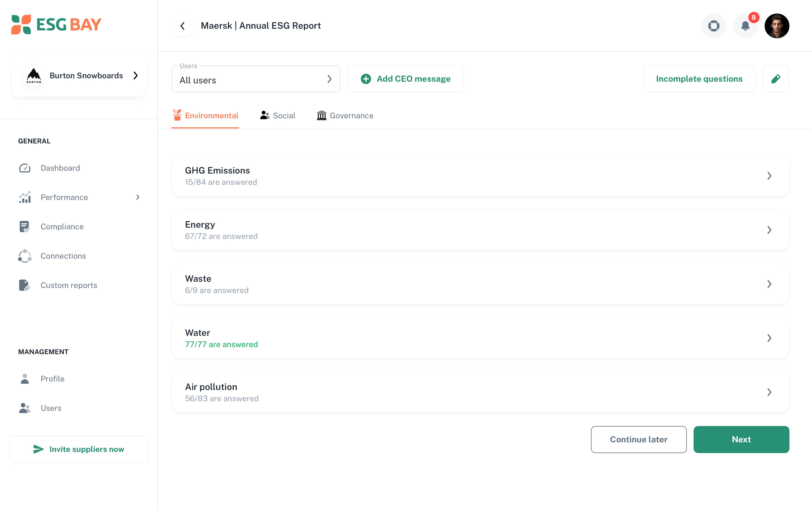Go back with the left arrow button
Screen dimensions: 812x510
coord(182,26)
